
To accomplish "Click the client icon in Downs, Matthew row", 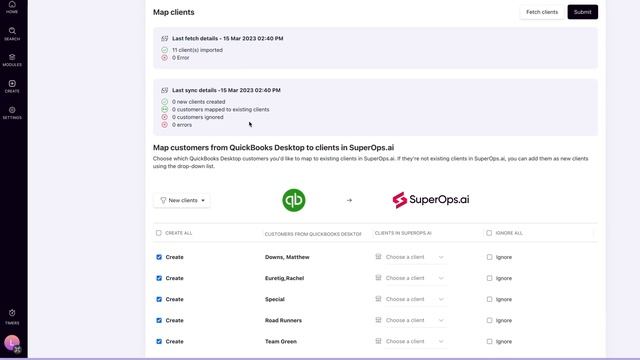I will (x=378, y=257).
